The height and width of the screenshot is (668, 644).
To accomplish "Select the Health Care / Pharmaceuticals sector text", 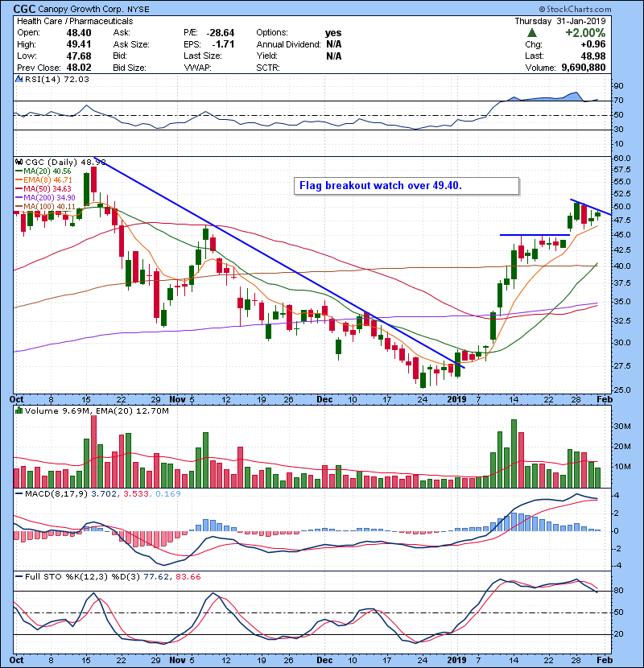I will [75, 21].
